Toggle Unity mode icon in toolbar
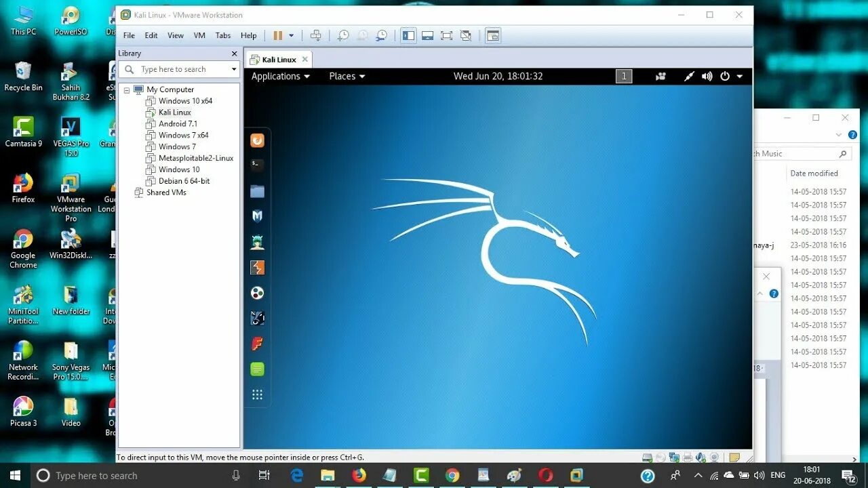The height and width of the screenshot is (488, 868). [465, 35]
